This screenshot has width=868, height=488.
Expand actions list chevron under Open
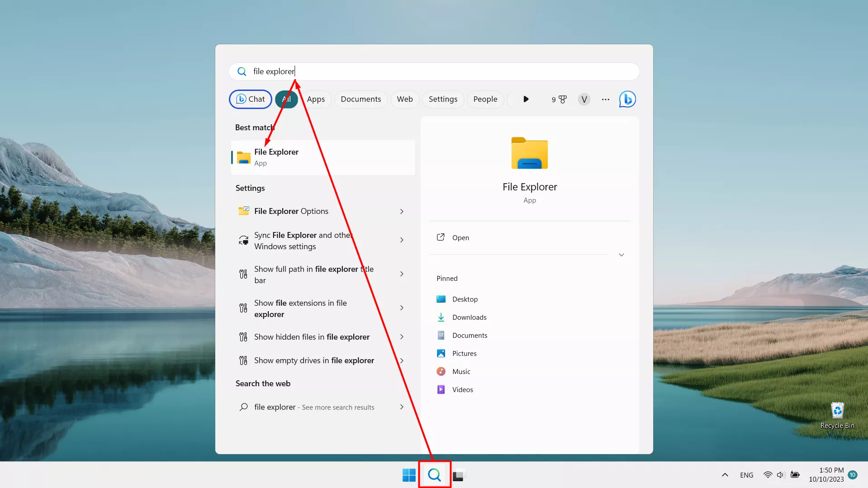pos(621,255)
